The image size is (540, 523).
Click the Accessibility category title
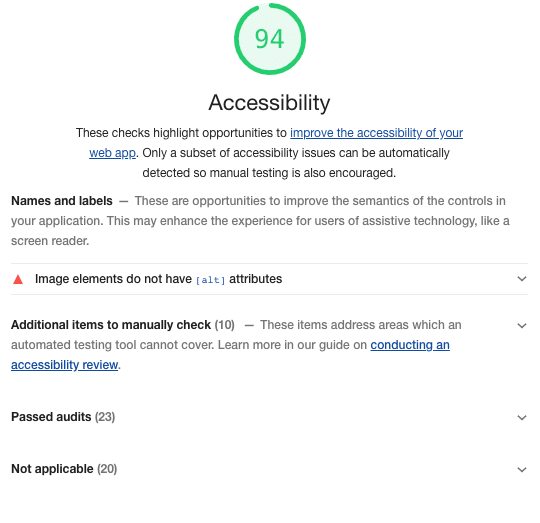[x=269, y=103]
